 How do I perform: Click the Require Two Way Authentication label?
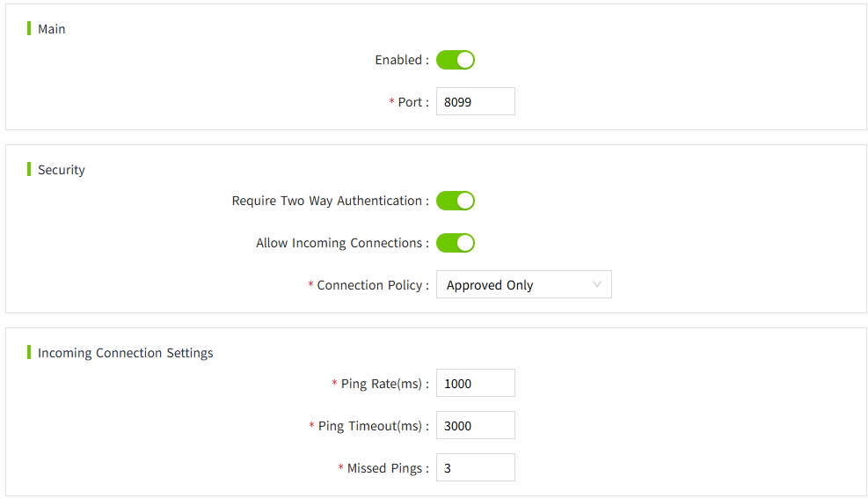[327, 201]
